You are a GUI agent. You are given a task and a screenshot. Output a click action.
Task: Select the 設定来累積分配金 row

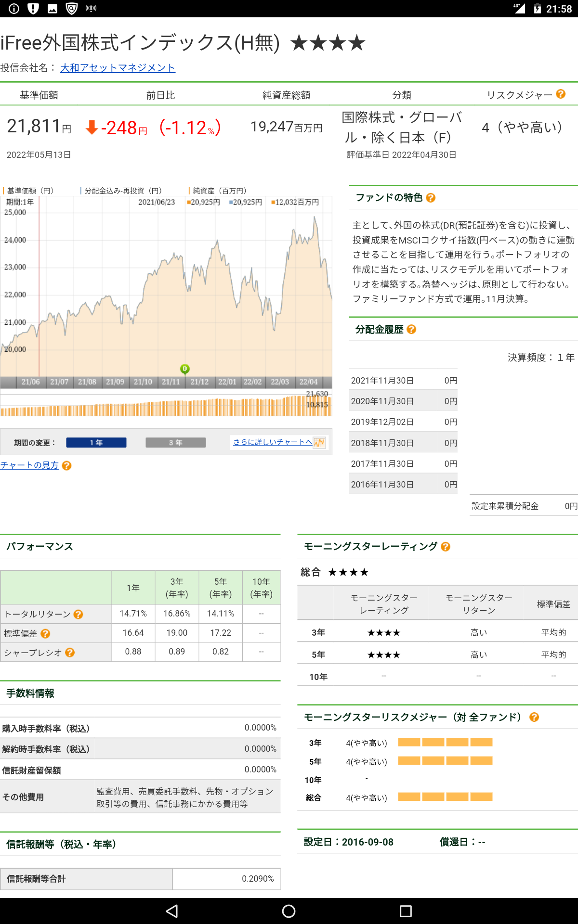[x=524, y=506]
